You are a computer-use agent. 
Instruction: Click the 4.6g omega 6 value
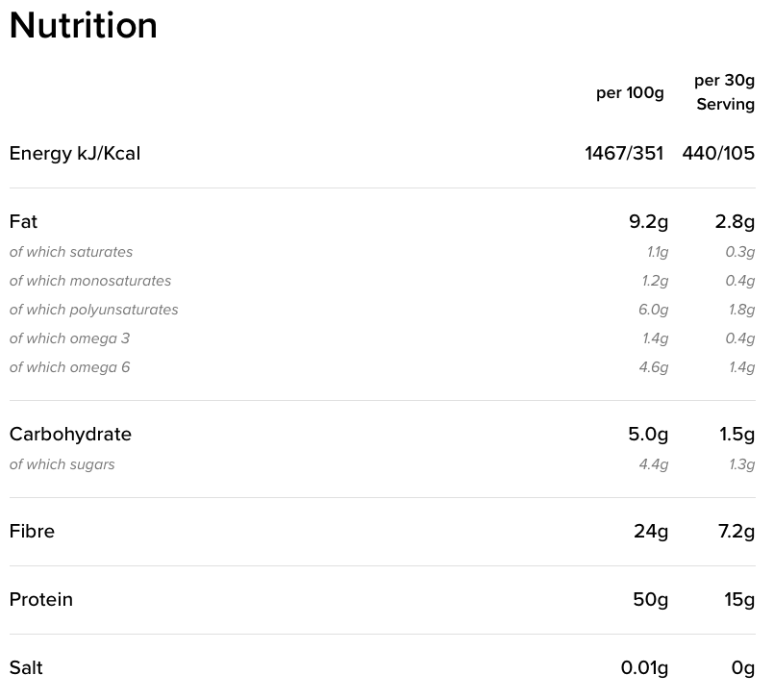pyautogui.click(x=654, y=367)
